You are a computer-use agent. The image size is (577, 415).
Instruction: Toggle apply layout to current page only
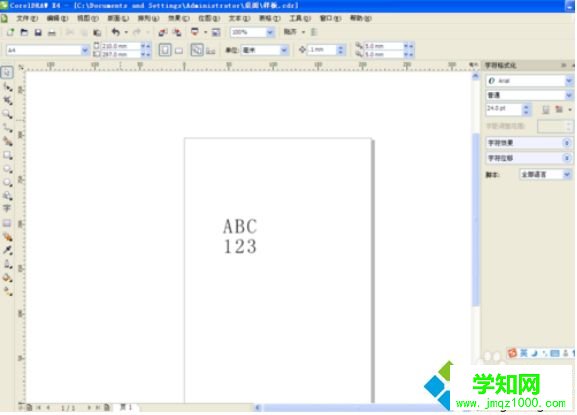tap(210, 50)
